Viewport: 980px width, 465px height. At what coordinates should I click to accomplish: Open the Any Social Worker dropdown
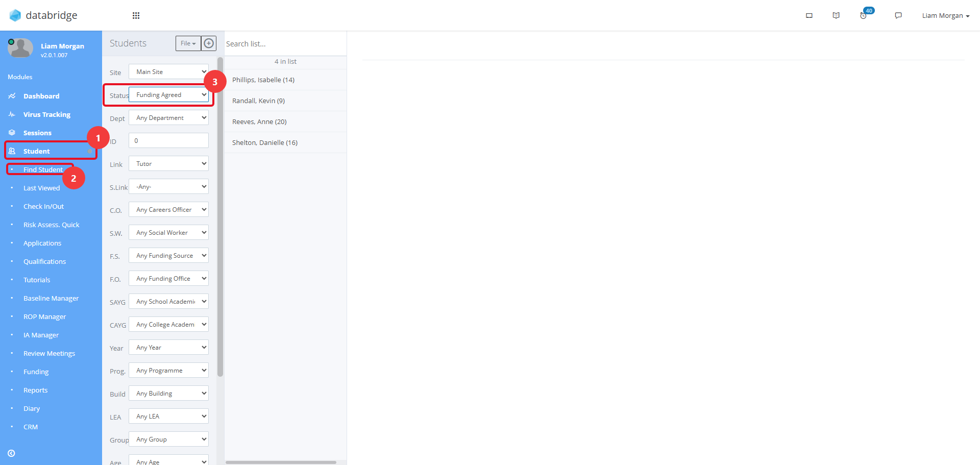(168, 233)
